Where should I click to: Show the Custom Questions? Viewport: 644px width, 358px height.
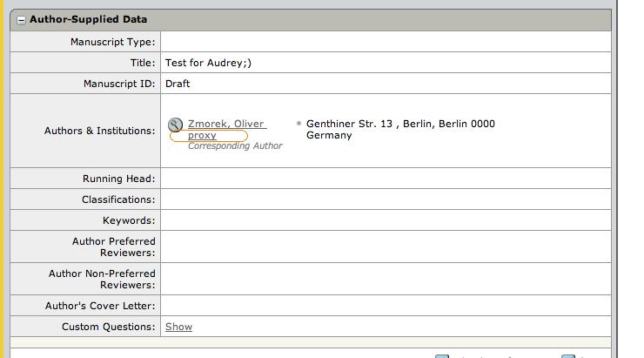(178, 327)
